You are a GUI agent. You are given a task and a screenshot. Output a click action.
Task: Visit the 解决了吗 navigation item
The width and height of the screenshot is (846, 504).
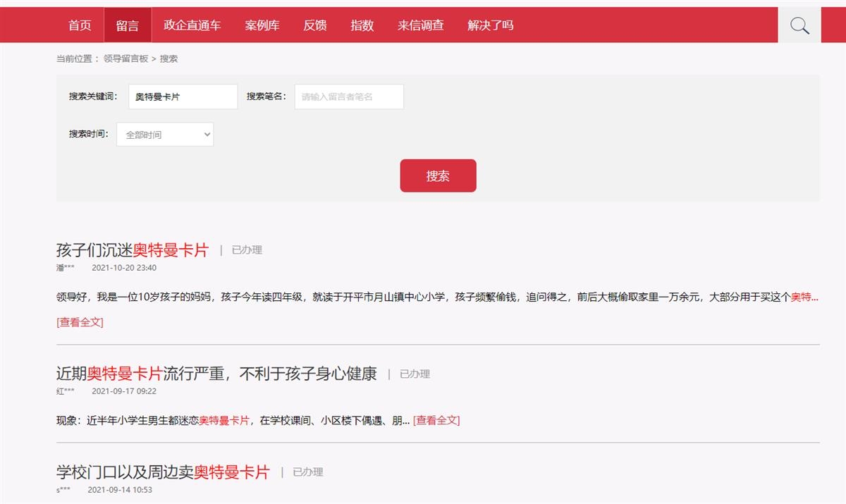coord(491,25)
